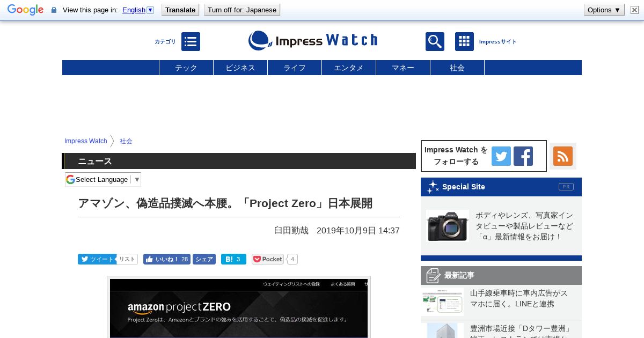The width and height of the screenshot is (644, 338).
Task: Open the search magnifier icon
Action: click(435, 41)
